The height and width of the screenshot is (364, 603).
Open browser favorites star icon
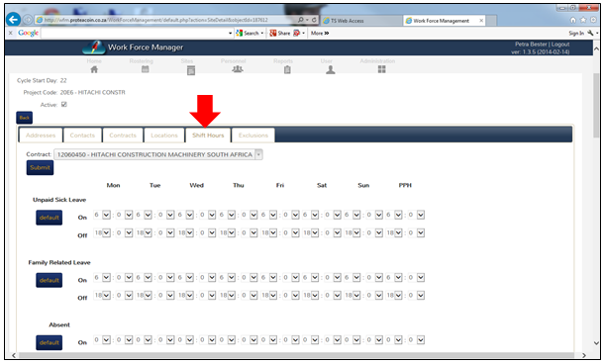pyautogui.click(x=583, y=20)
